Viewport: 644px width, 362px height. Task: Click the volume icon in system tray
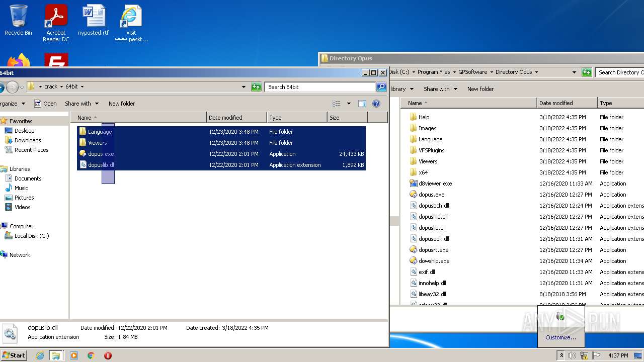click(x=572, y=355)
